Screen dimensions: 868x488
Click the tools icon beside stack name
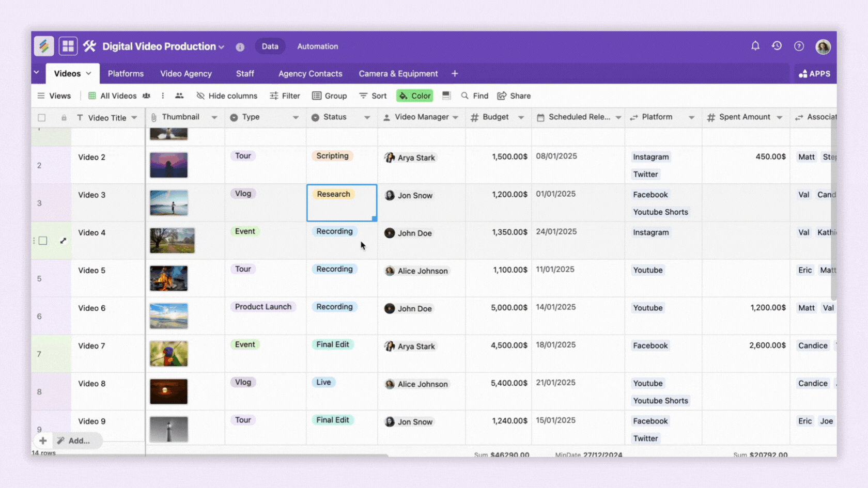(x=89, y=46)
